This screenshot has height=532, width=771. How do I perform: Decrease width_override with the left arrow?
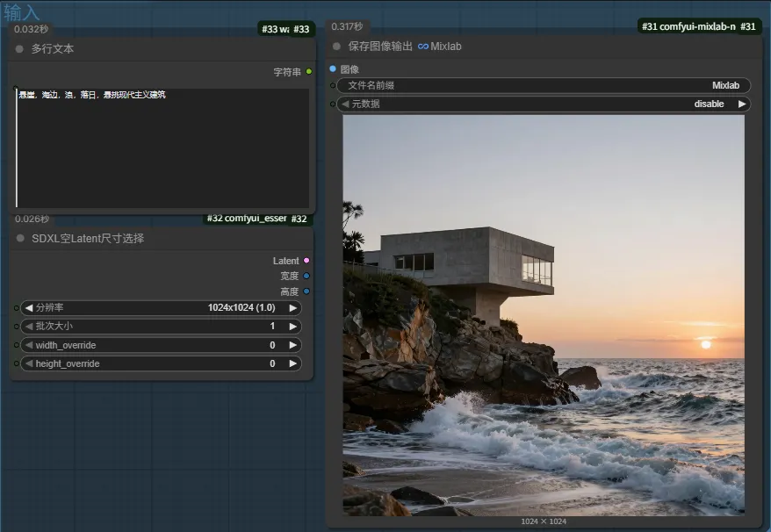(x=29, y=345)
